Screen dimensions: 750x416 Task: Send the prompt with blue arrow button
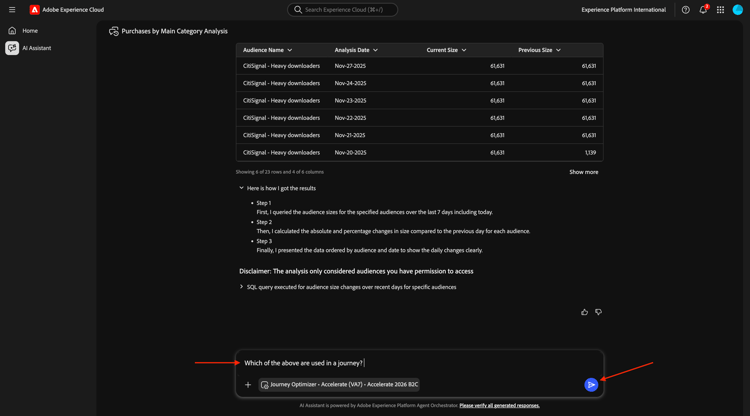(591, 384)
